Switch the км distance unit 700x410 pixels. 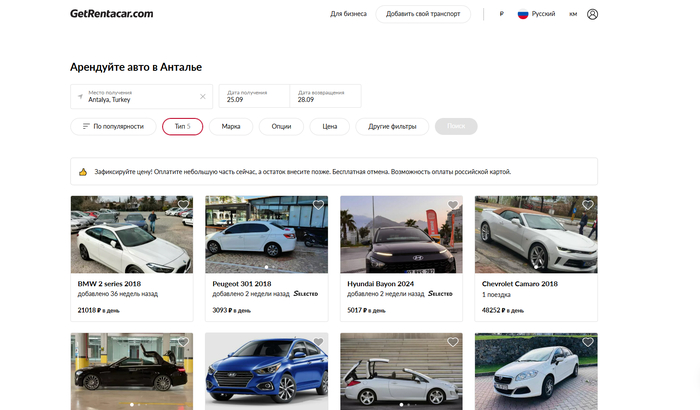[x=573, y=14]
